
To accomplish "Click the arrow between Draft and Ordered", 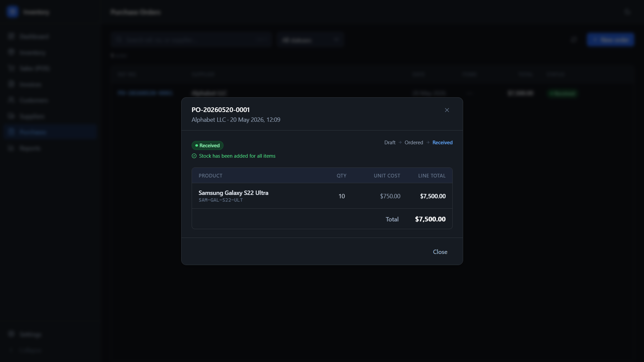I will click(400, 142).
